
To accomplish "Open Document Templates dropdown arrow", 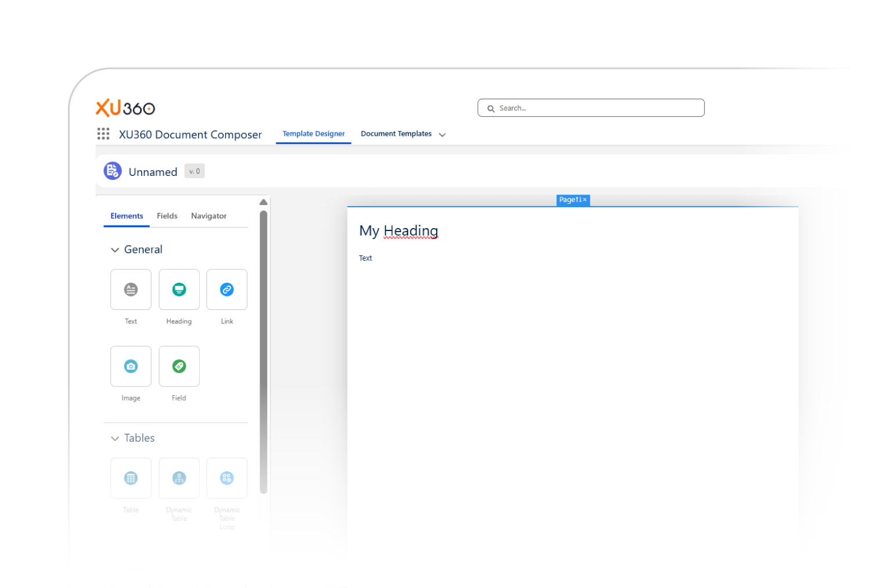I will click(442, 135).
